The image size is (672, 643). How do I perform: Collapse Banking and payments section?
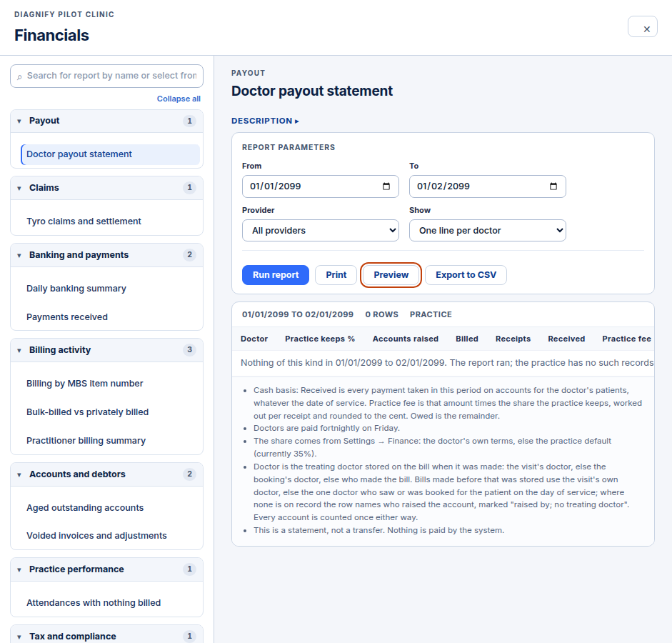pyautogui.click(x=106, y=255)
